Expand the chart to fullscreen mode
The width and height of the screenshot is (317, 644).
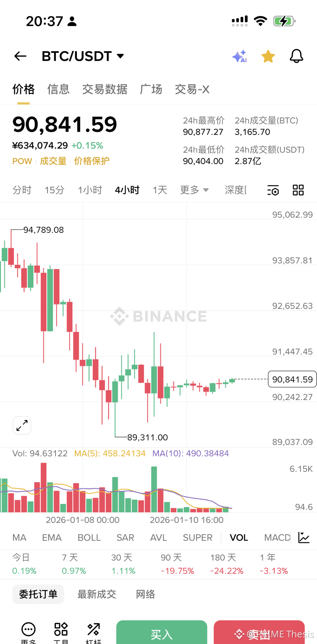pos(22,425)
